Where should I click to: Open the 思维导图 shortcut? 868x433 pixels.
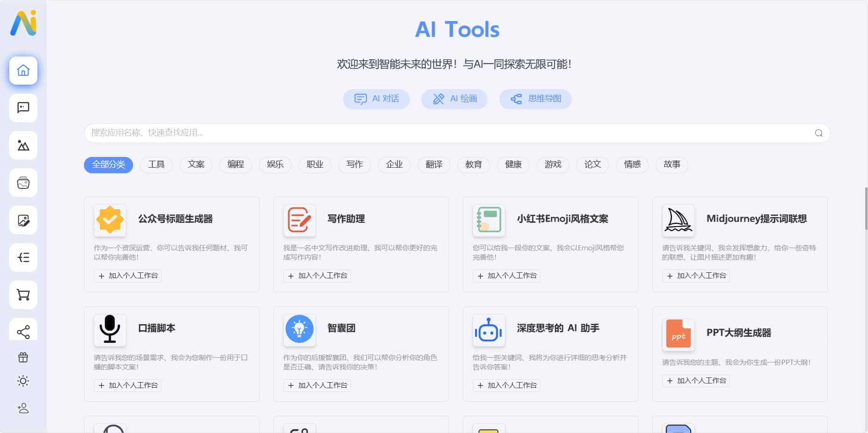pos(535,99)
